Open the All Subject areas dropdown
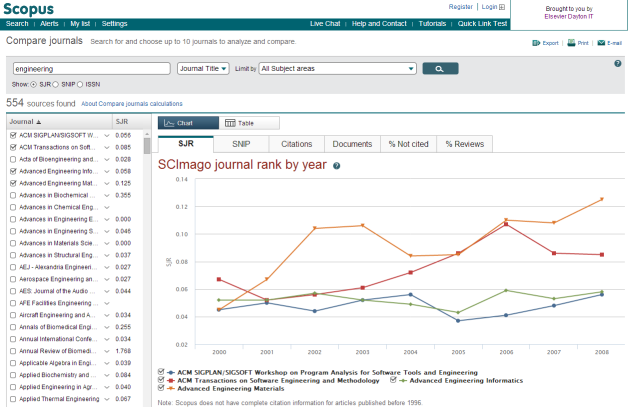This screenshot has height=407, width=628. [338, 69]
